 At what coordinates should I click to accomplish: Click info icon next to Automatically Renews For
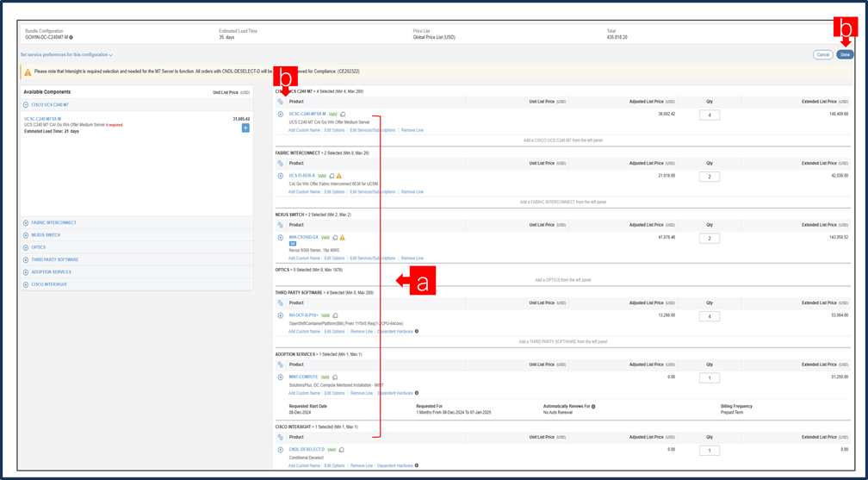pyautogui.click(x=593, y=406)
